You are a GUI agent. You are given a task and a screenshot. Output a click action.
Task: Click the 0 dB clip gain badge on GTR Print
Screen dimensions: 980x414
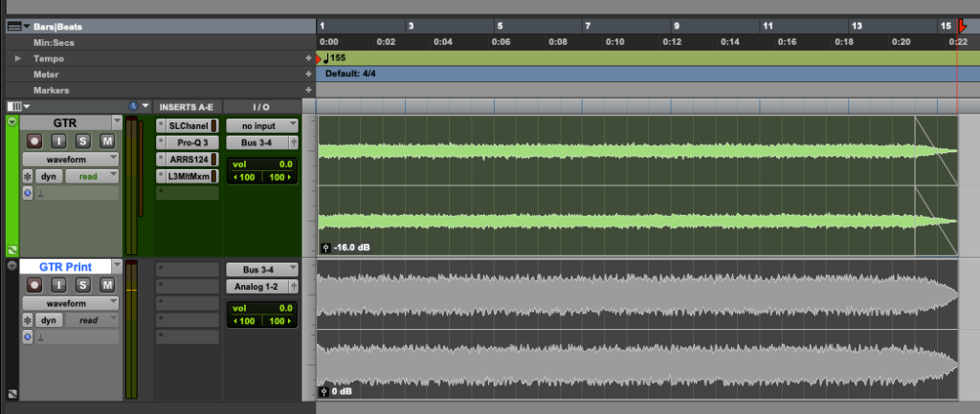coord(336,391)
